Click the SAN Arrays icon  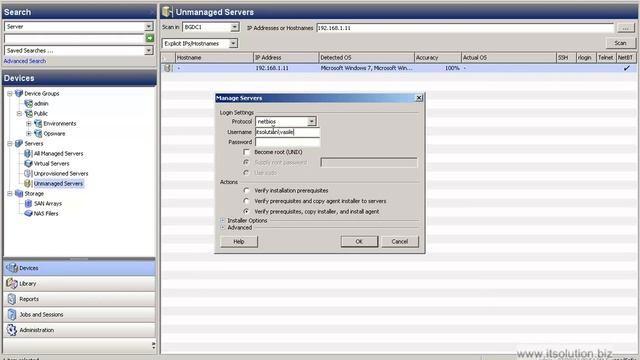(x=28, y=203)
